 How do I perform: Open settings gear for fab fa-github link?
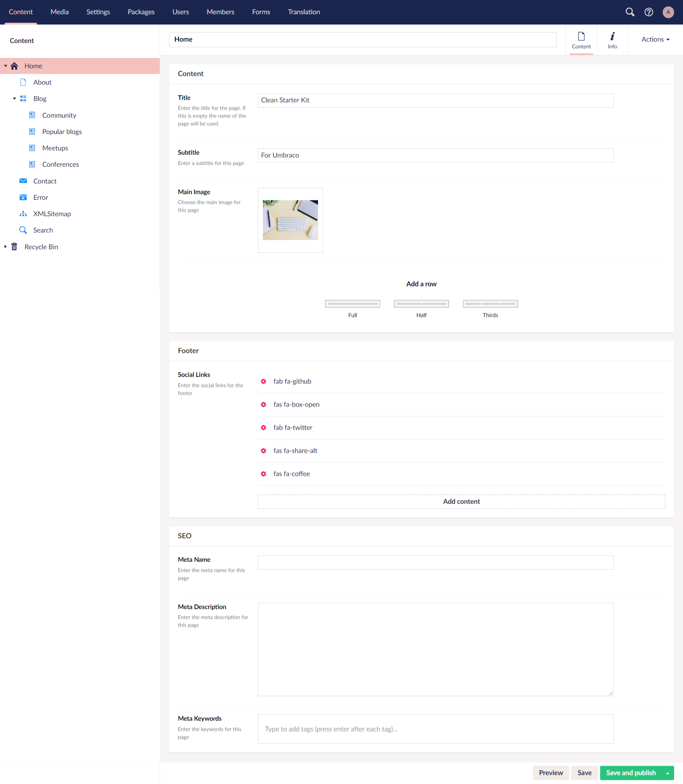tap(263, 381)
